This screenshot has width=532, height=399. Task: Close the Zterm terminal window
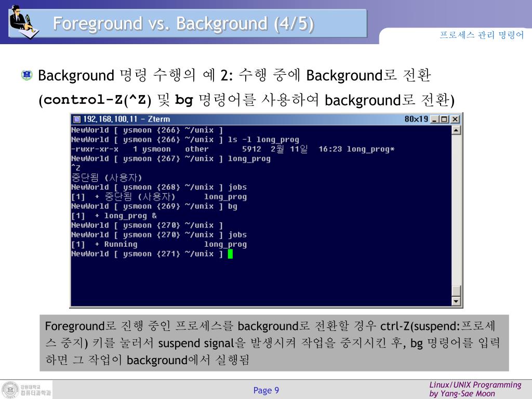[455, 119]
